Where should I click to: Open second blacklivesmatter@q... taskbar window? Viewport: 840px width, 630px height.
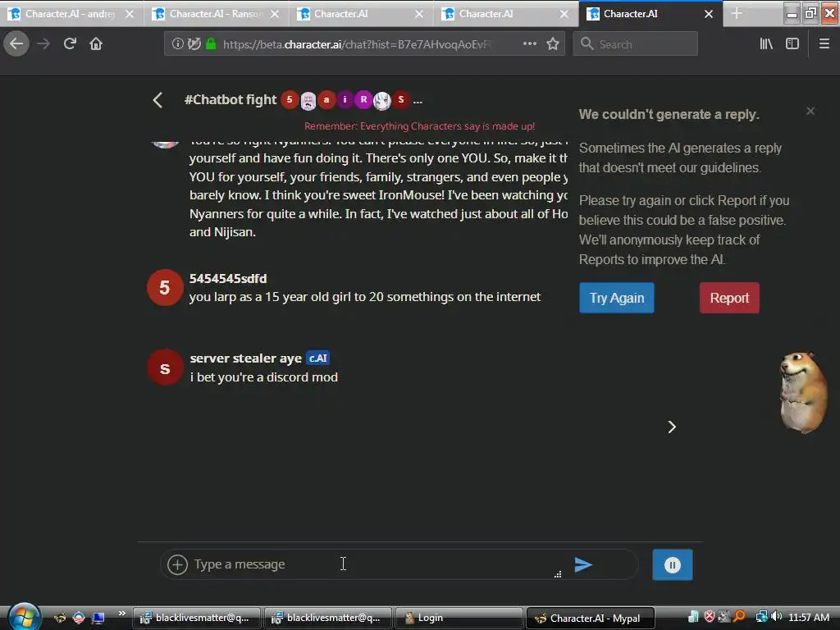point(328,619)
